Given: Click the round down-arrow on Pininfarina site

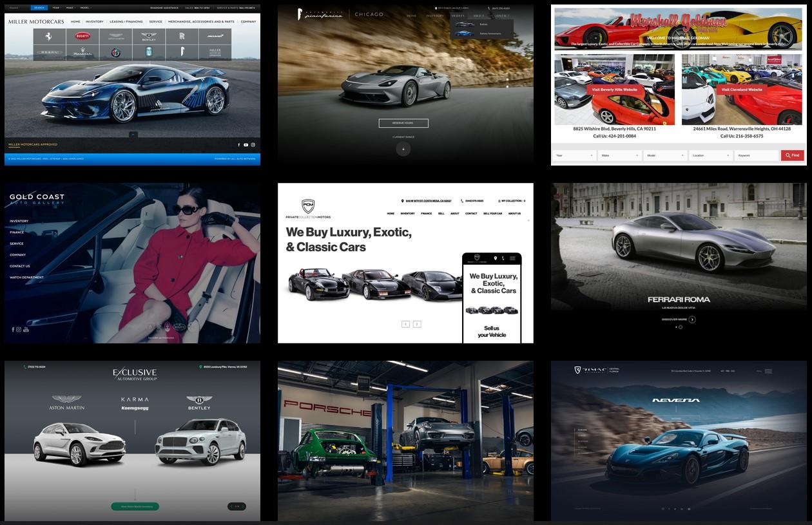Looking at the screenshot, I should [x=403, y=149].
